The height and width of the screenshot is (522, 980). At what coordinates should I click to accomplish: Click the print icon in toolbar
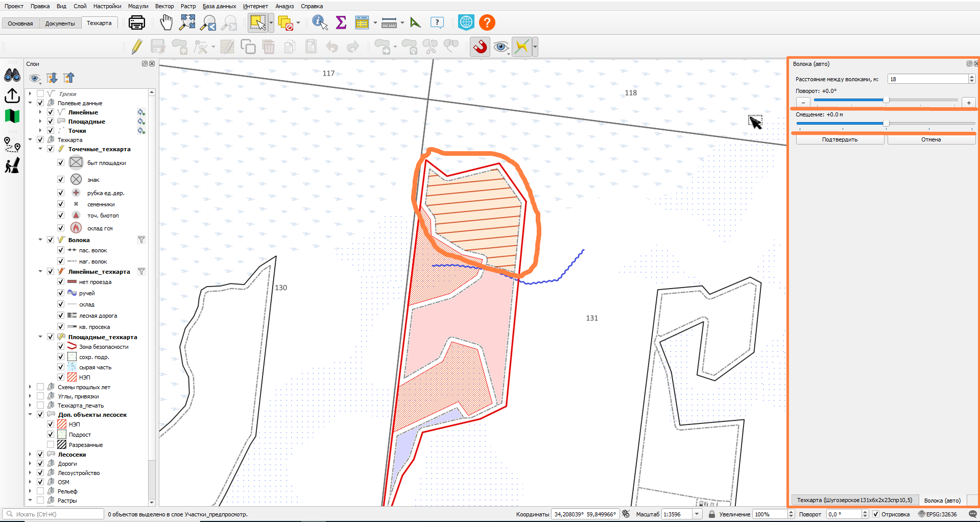tap(136, 22)
